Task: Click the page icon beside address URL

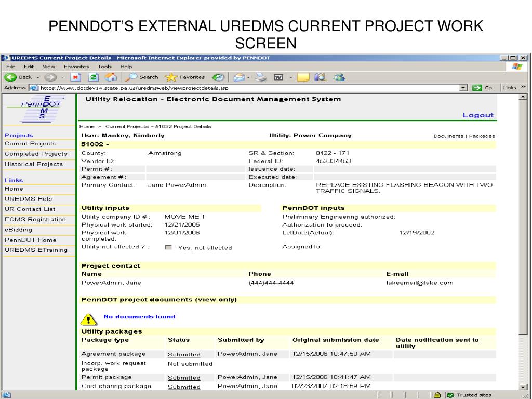Action: [34, 88]
